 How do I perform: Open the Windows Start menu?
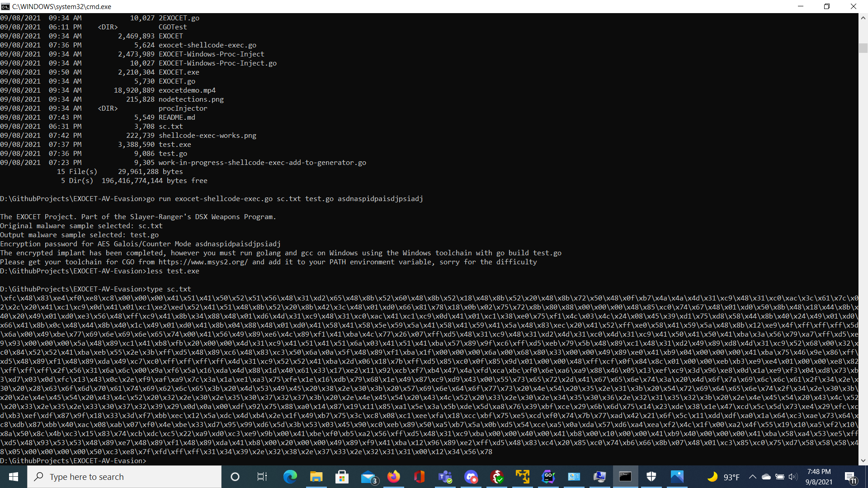14,477
